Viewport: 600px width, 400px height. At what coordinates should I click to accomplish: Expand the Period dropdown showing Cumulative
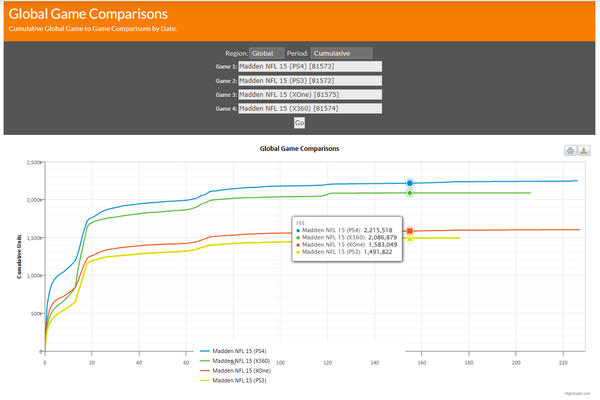pyautogui.click(x=341, y=53)
